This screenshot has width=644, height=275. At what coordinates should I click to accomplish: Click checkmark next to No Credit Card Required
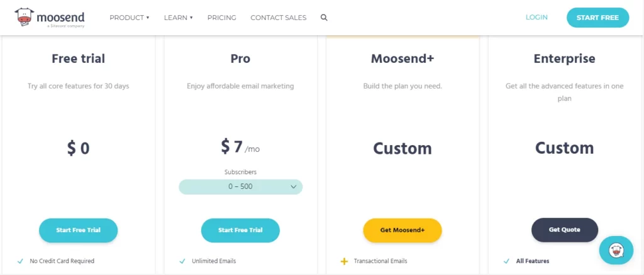point(20,261)
